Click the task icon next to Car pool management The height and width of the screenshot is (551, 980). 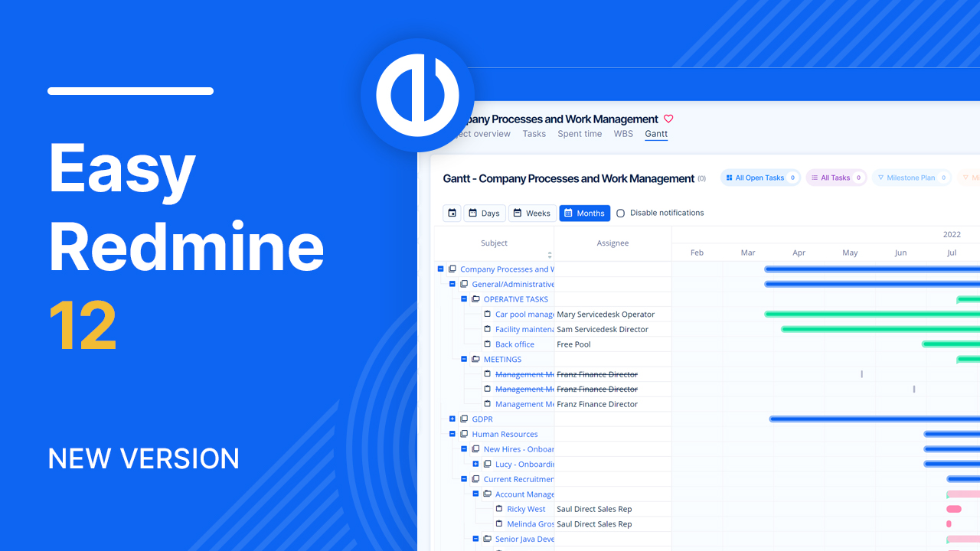(488, 314)
